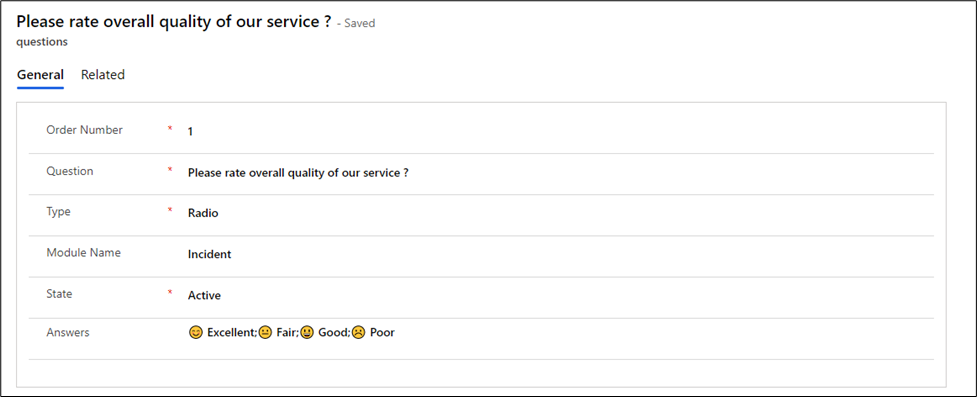The width and height of the screenshot is (977, 397).
Task: Click the neutral emoji before Fair
Action: click(265, 333)
